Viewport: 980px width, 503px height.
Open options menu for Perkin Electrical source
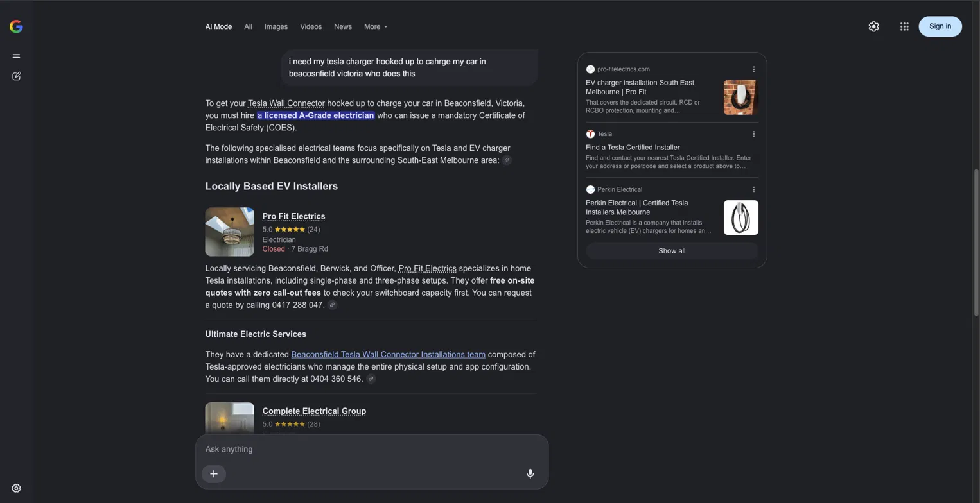754,190
